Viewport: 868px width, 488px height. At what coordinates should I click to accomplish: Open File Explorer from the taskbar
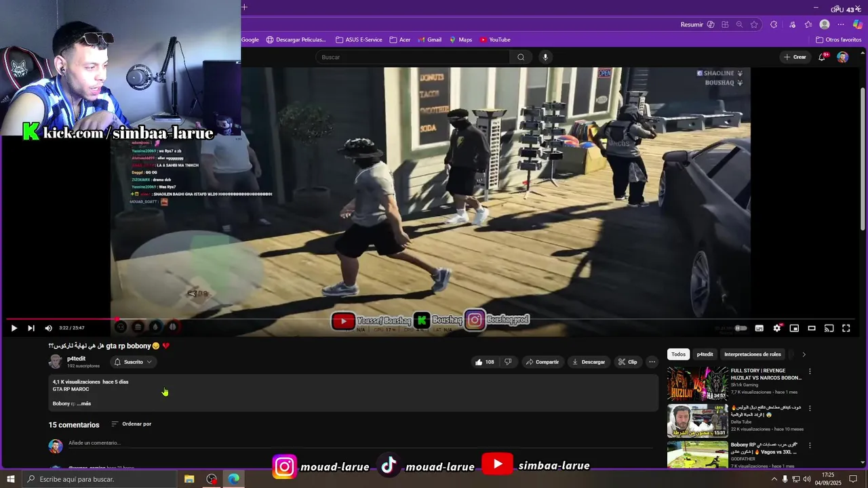tap(189, 479)
